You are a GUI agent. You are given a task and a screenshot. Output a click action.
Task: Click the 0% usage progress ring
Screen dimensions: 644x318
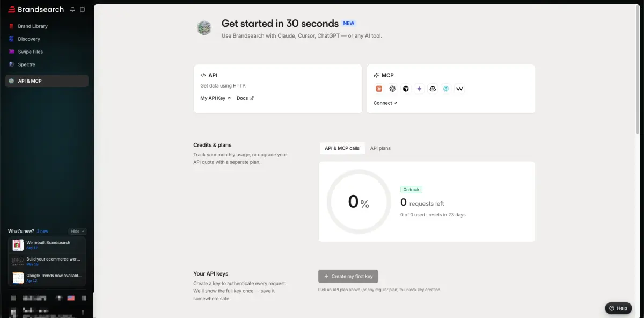(358, 201)
